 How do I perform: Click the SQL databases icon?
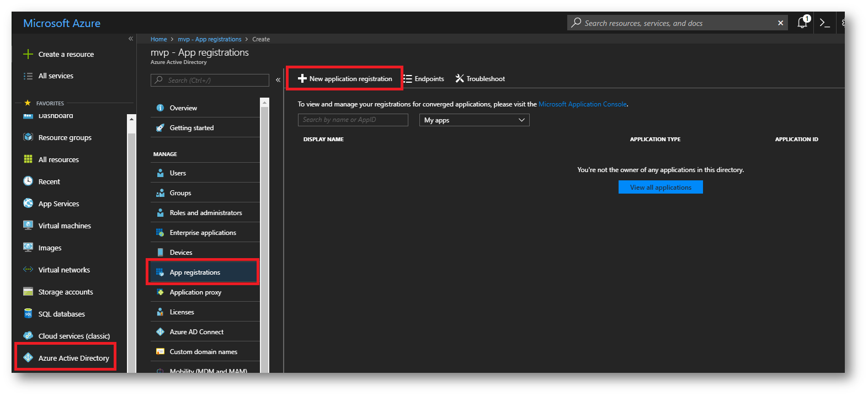(x=28, y=314)
